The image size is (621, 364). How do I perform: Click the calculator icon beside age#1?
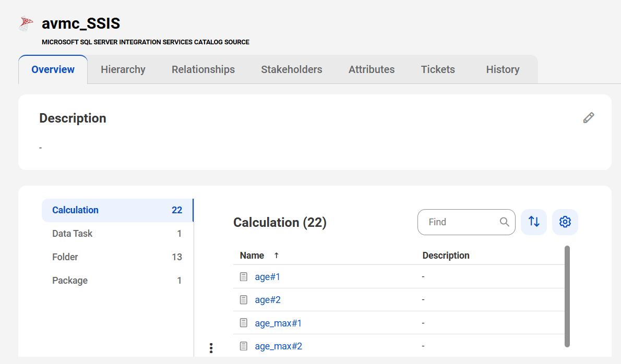point(244,277)
